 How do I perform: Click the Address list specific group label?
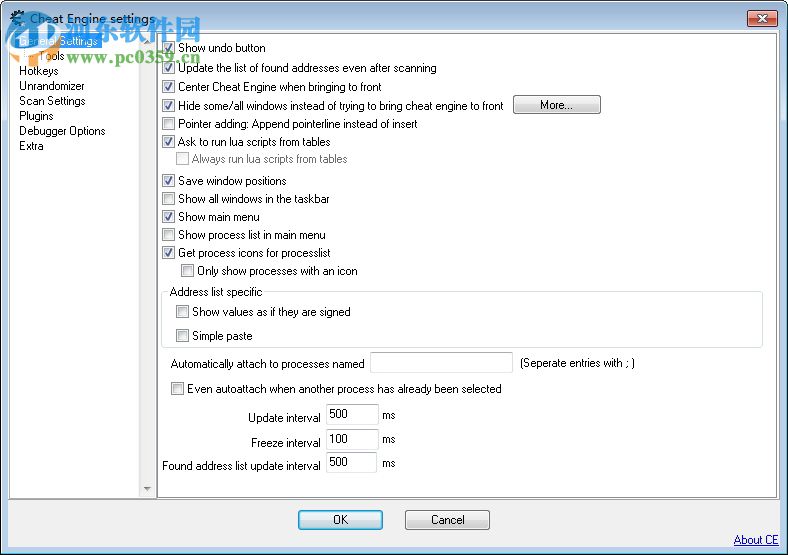coord(216,292)
